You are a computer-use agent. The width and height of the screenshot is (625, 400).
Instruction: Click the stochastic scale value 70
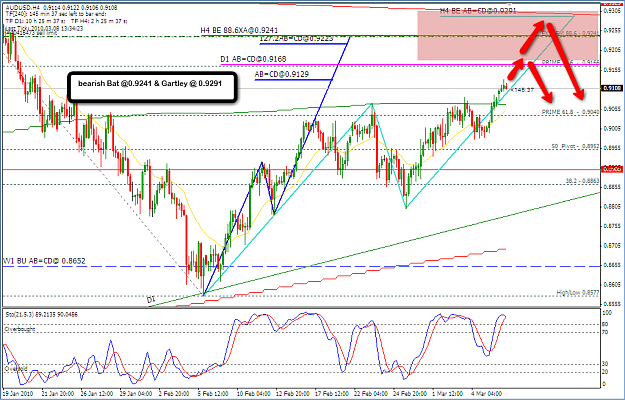click(x=607, y=332)
